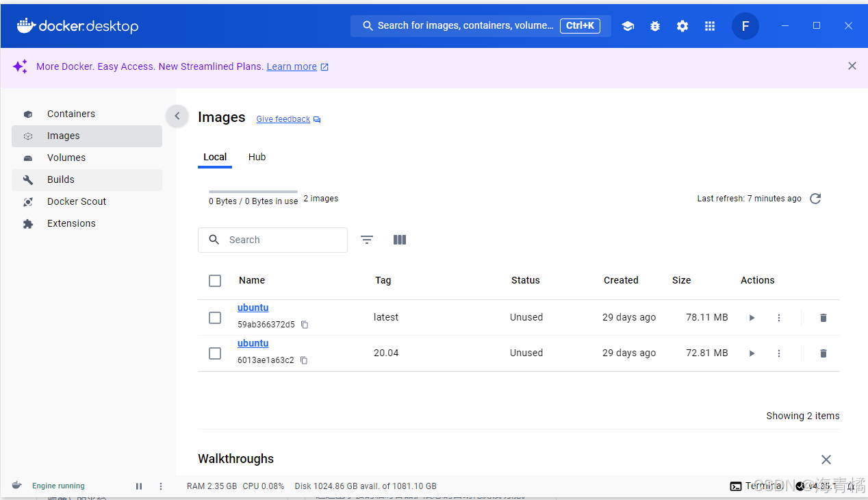Select Images in sidebar
Viewport: 868px width, 500px height.
[87, 136]
